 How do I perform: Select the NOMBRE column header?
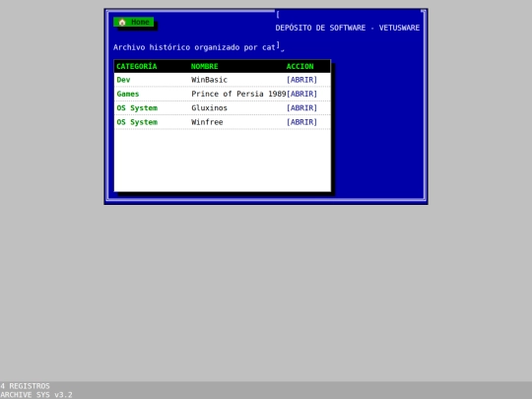tap(205, 67)
